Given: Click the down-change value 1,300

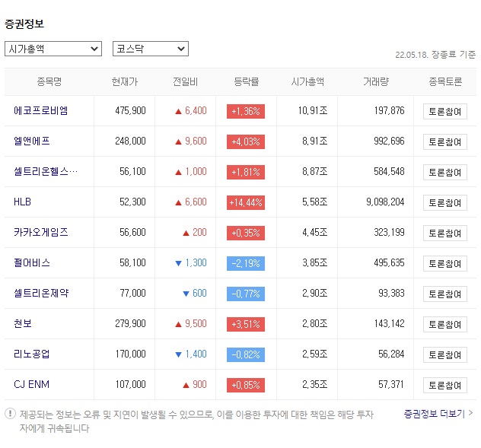Looking at the screenshot, I should tap(196, 262).
